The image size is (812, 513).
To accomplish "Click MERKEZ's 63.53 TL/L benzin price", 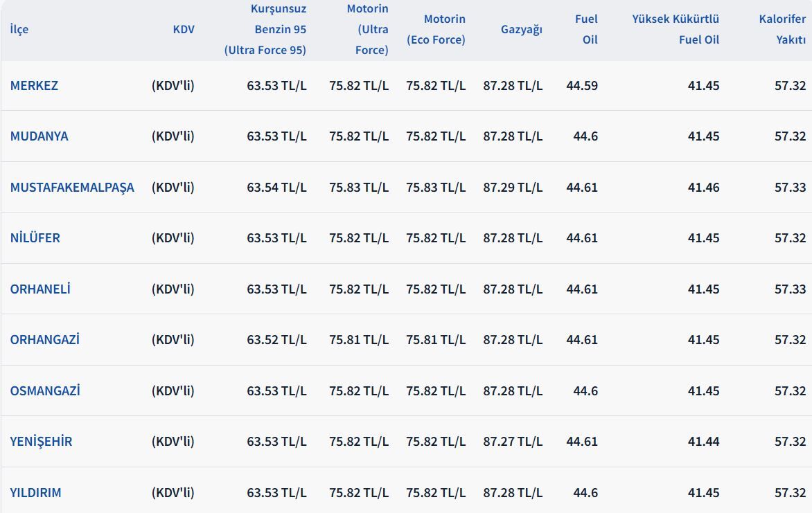I will [x=276, y=86].
